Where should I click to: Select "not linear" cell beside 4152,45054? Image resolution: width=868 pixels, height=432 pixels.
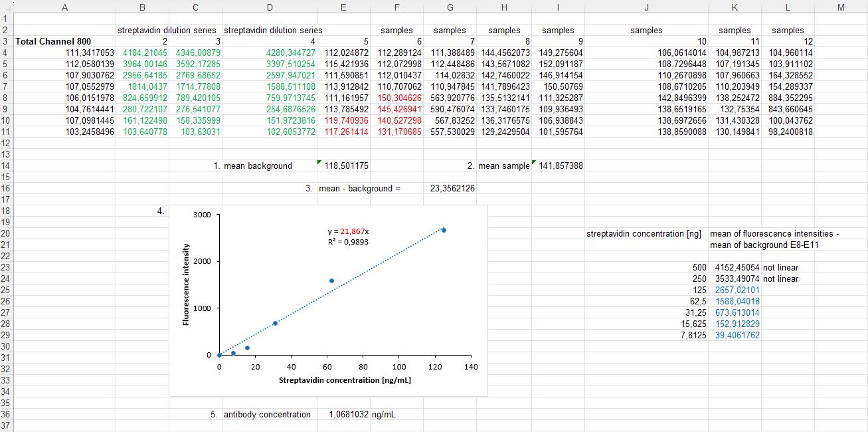coord(780,268)
